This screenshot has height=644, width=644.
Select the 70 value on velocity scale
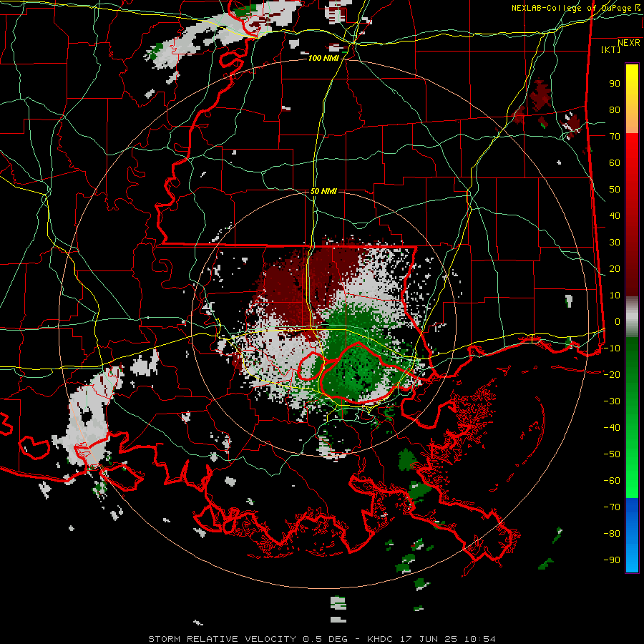pyautogui.click(x=615, y=137)
